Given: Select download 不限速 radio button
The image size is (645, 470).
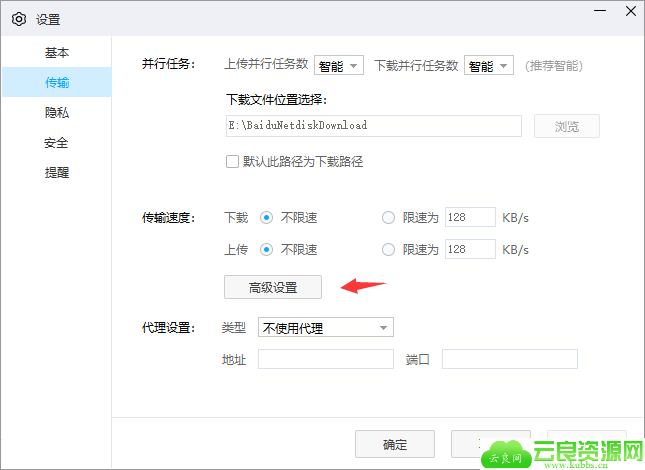Looking at the screenshot, I should [x=266, y=217].
